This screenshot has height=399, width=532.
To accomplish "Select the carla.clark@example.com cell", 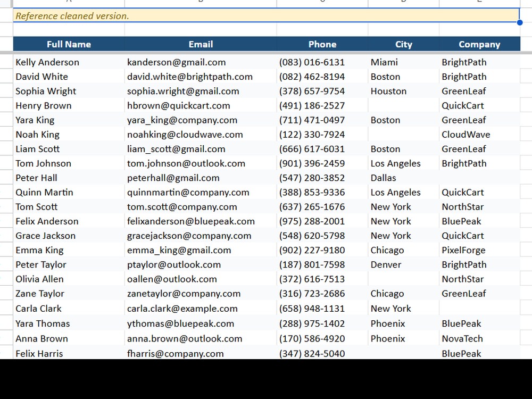I will 201,309.
